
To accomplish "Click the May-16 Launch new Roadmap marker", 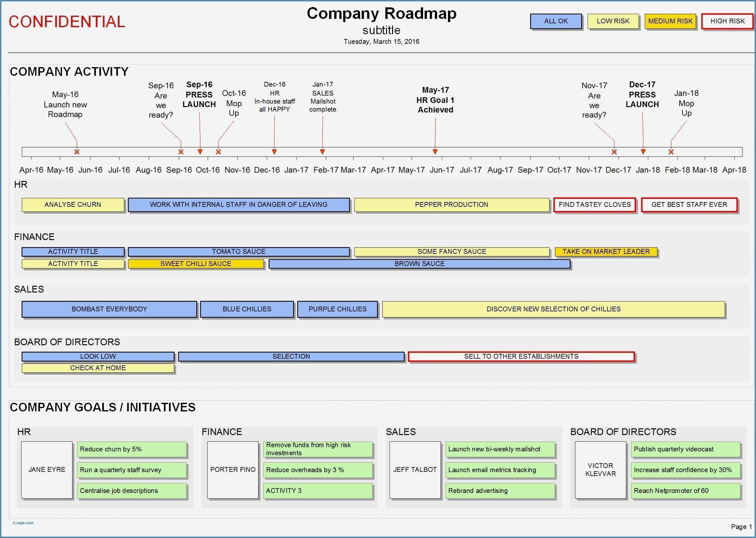I will tap(77, 152).
